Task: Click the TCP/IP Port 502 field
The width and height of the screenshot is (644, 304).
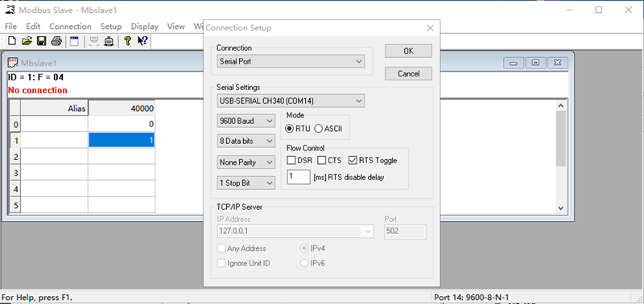Action: pos(405,232)
